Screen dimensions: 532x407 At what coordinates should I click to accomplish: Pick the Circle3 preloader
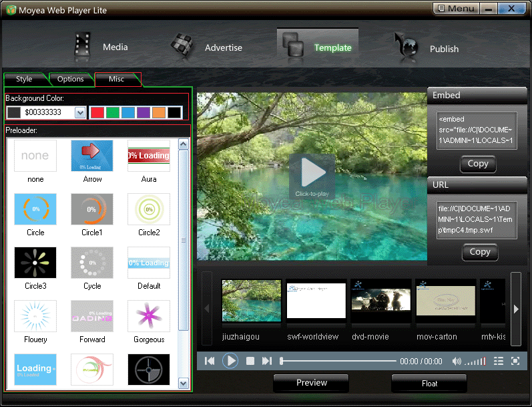click(35, 263)
